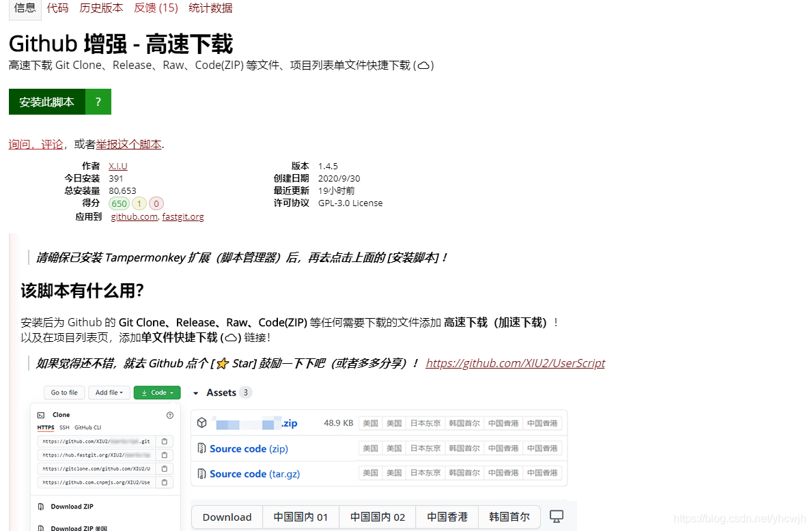Click the Source code (tar.gz) link
This screenshot has height=531, width=812.
(x=255, y=474)
